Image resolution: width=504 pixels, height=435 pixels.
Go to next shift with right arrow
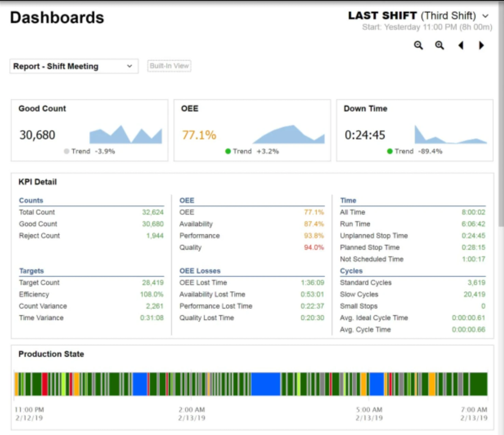click(x=481, y=45)
